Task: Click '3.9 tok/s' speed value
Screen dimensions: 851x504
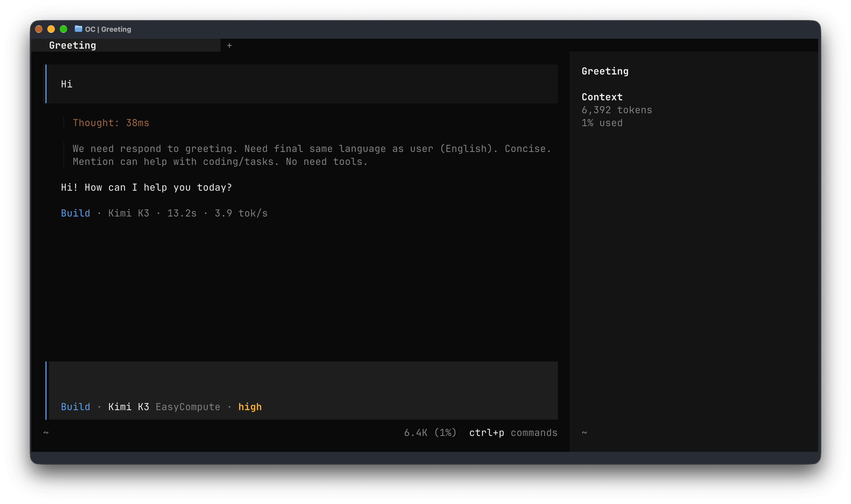Action: (241, 213)
